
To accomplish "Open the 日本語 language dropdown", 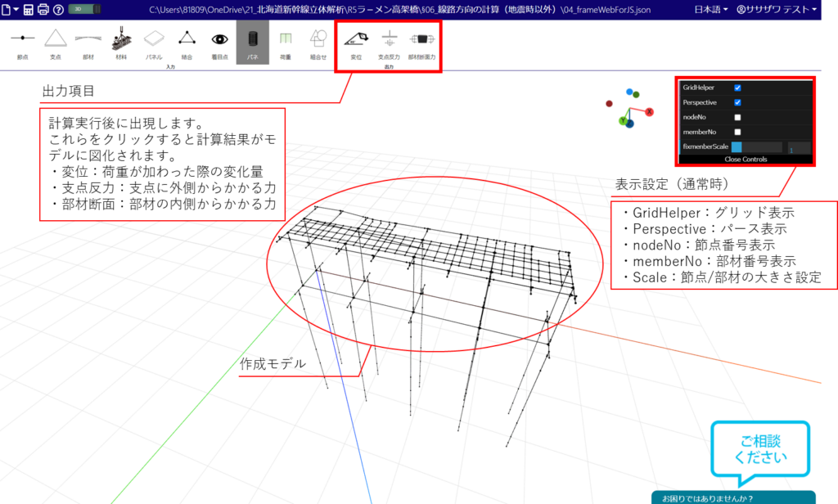I will click(x=711, y=10).
